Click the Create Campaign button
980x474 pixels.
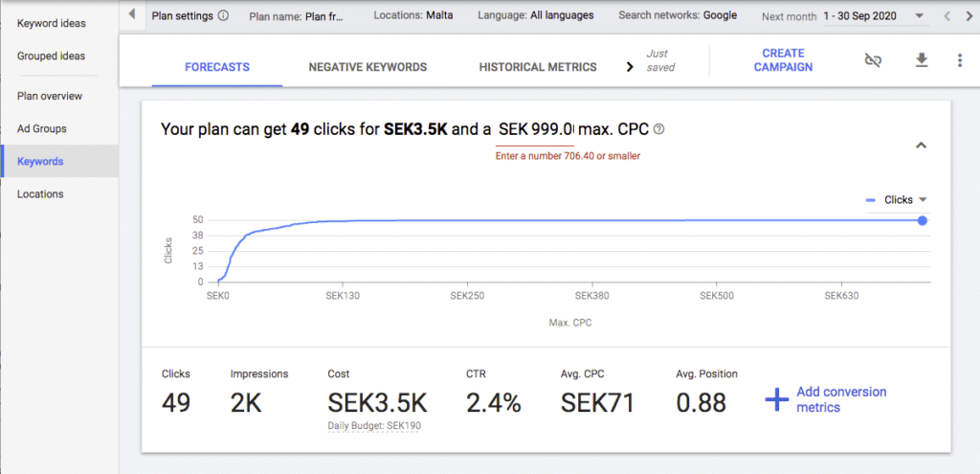[x=783, y=60]
